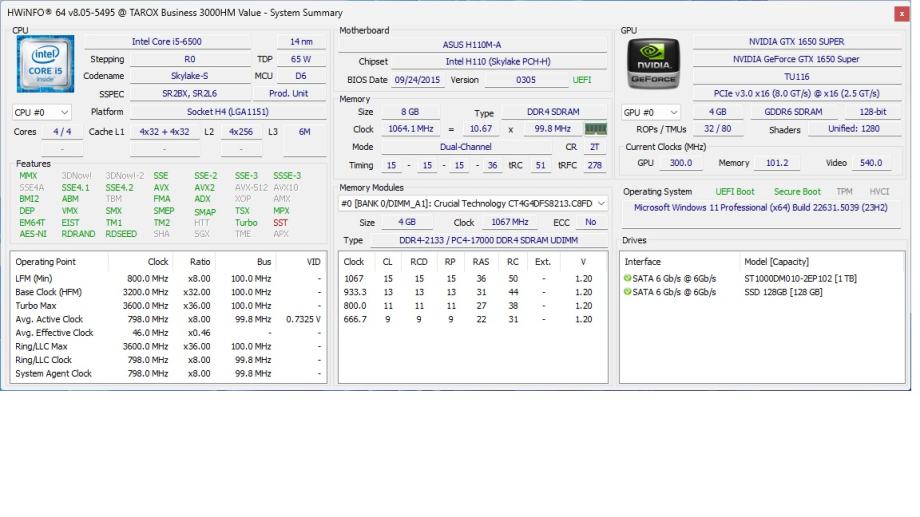Click the NVIDIA GTX 1650 SUPER field
This screenshot has width=920, height=517.
point(796,42)
